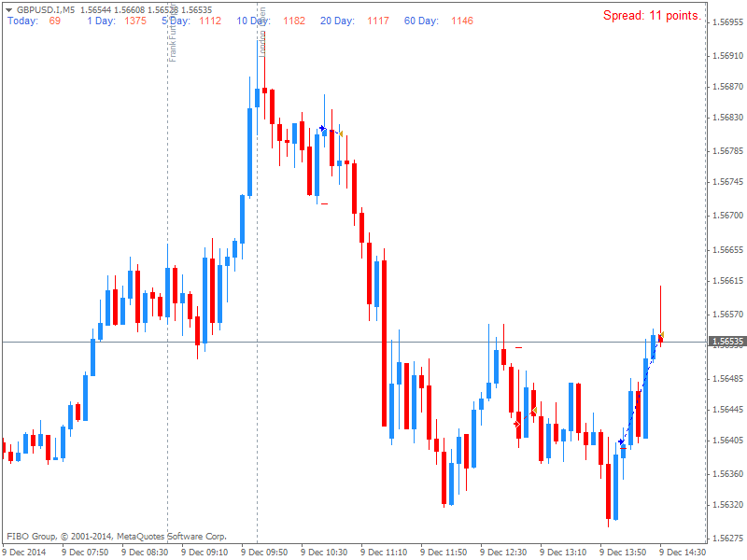Click the 'Today:' range label
This screenshot has height=560, width=747.
pos(22,21)
